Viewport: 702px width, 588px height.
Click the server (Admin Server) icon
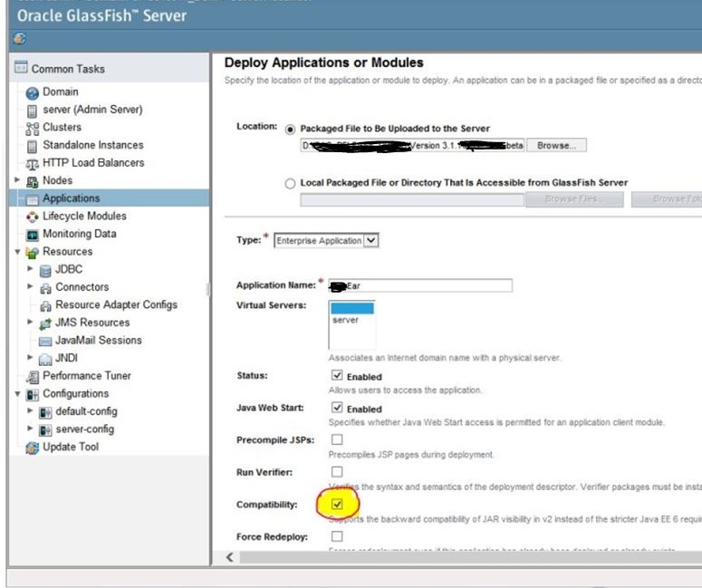[33, 111]
